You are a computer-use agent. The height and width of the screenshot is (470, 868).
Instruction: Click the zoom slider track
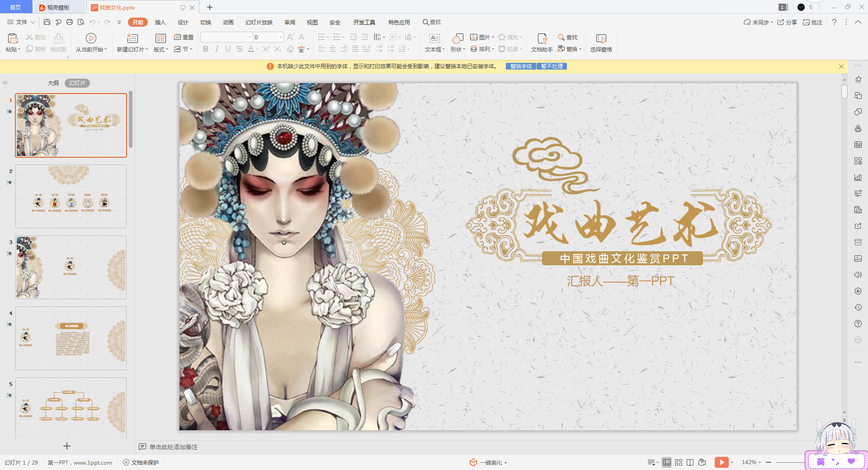pos(791,462)
